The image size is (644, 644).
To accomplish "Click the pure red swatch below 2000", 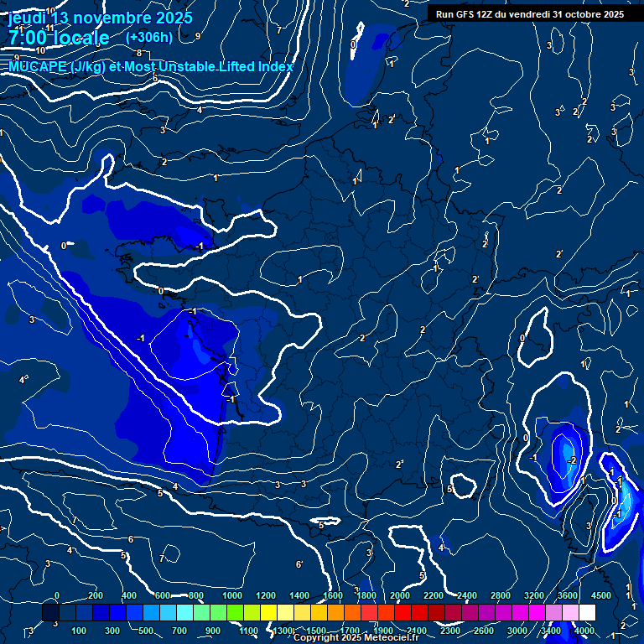I will coord(402,612).
